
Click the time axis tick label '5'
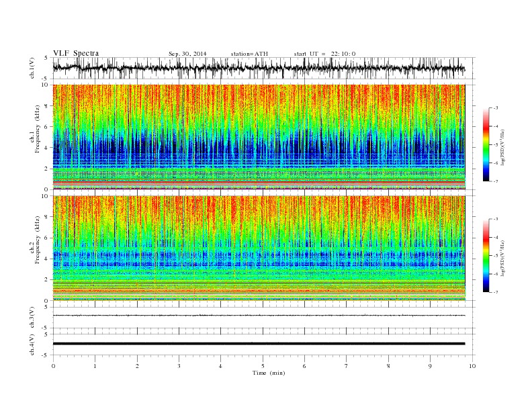(263, 366)
